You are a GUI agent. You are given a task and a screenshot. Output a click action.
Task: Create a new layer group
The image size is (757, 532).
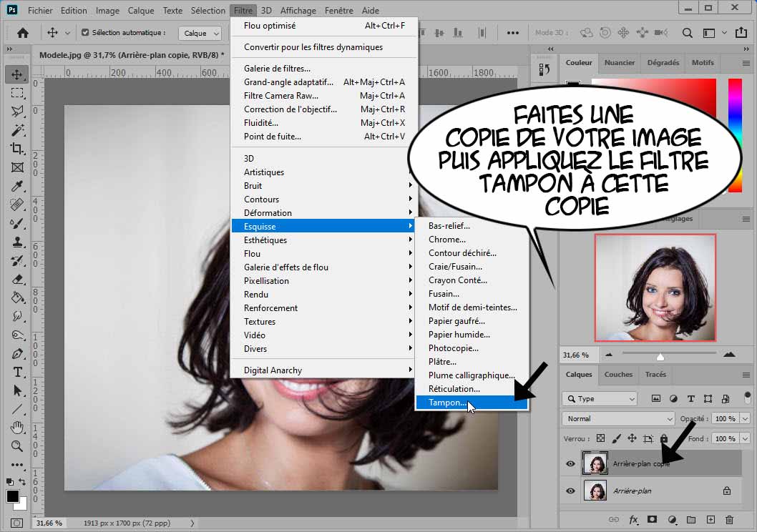691,519
